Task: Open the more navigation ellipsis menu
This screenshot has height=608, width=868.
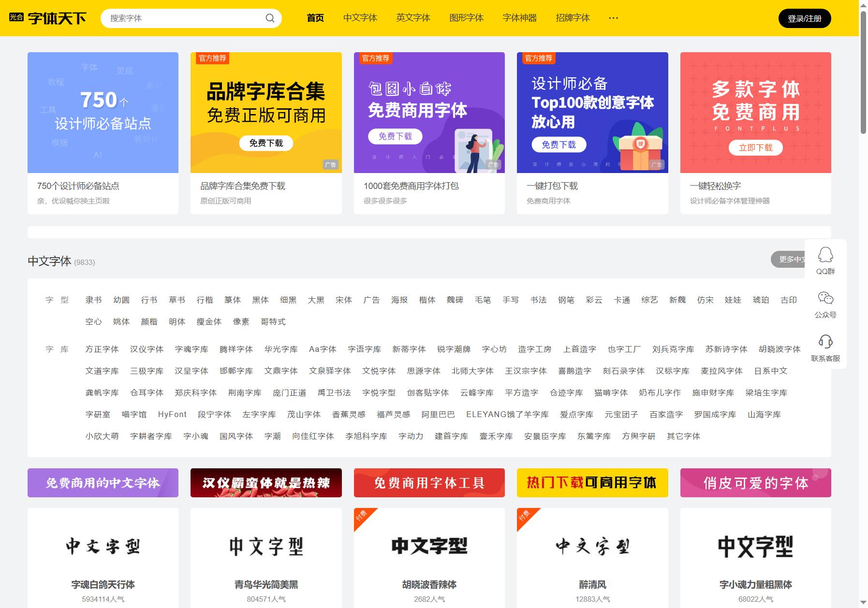Action: tap(613, 18)
